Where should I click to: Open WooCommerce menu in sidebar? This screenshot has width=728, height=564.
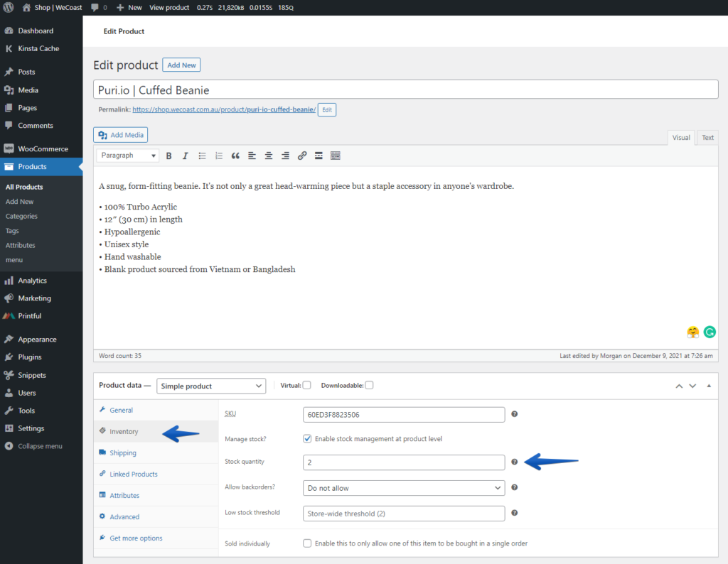click(41, 149)
